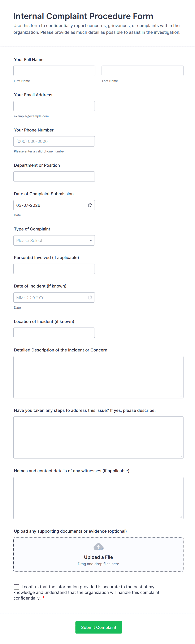Click Upload a File drop zone

click(98, 558)
